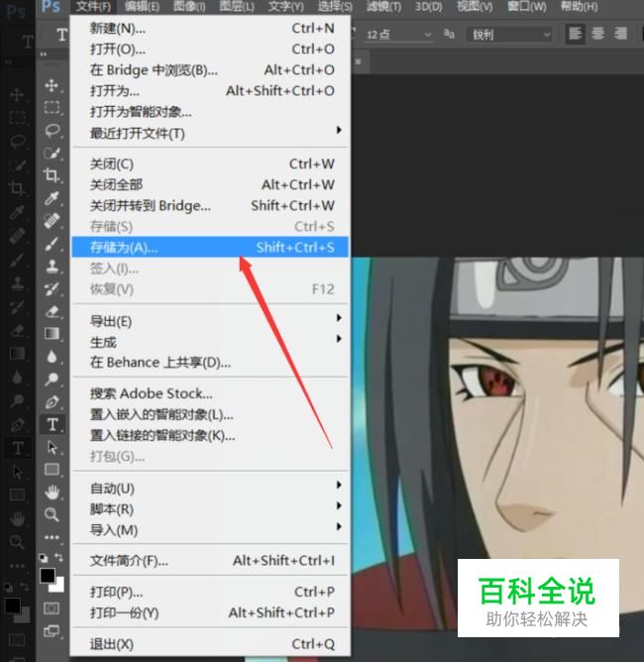Screen dimensions: 644x662
Task: Open the 文字(Y) menu
Action: (285, 7)
